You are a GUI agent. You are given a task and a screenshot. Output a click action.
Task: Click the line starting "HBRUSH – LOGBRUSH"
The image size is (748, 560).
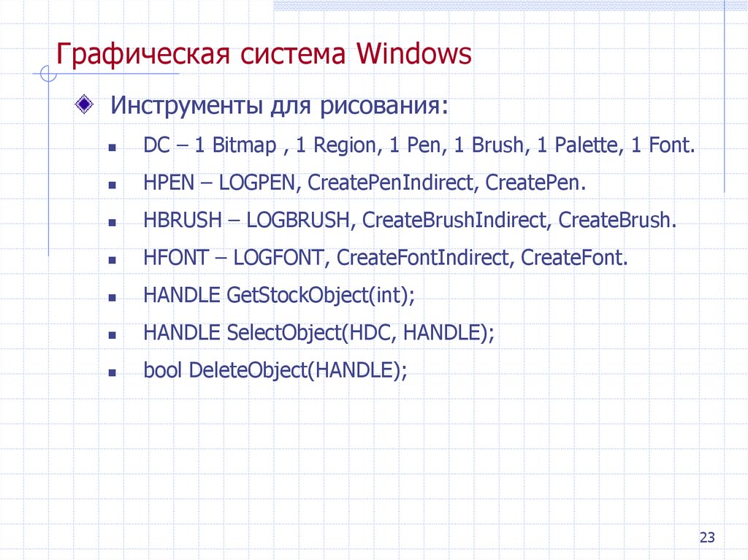point(410,220)
